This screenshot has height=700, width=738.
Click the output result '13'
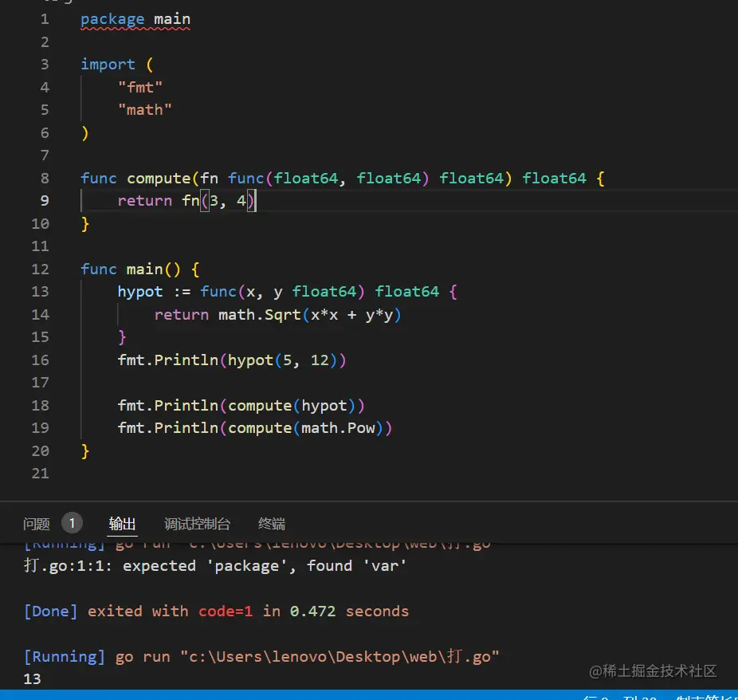click(x=32, y=679)
